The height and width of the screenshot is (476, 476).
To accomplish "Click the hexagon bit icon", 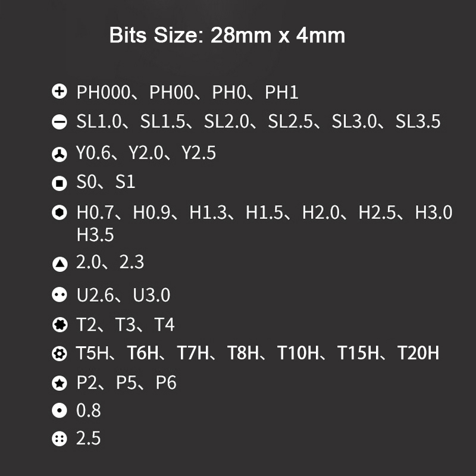I will pos(59,214).
